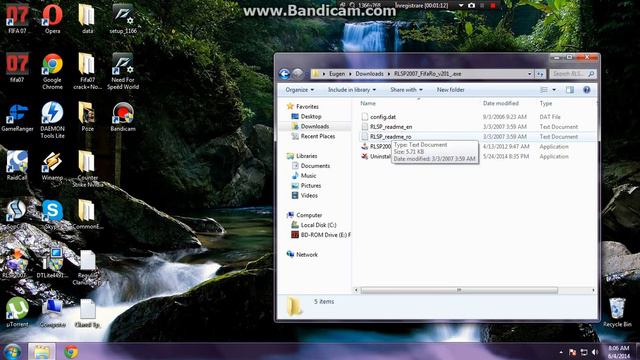The height and width of the screenshot is (360, 640).
Task: Launch Need For Speed World shortcut
Action: pos(123,72)
